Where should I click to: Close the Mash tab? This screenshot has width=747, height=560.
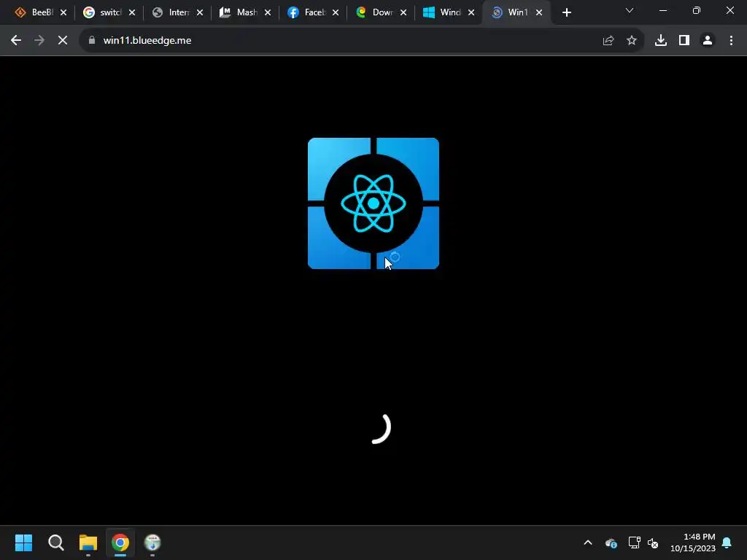[x=268, y=12]
